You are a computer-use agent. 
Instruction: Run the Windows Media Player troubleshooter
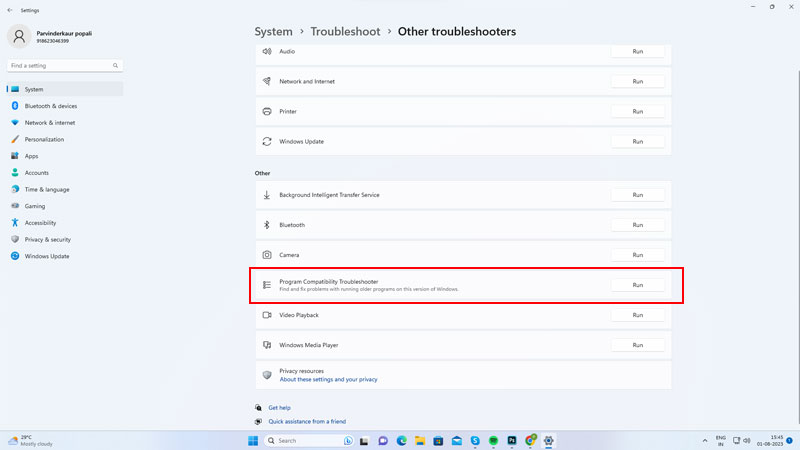[638, 345]
